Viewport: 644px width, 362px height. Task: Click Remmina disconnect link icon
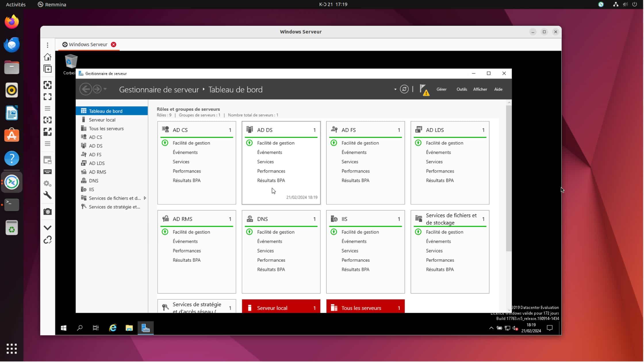coord(47,240)
